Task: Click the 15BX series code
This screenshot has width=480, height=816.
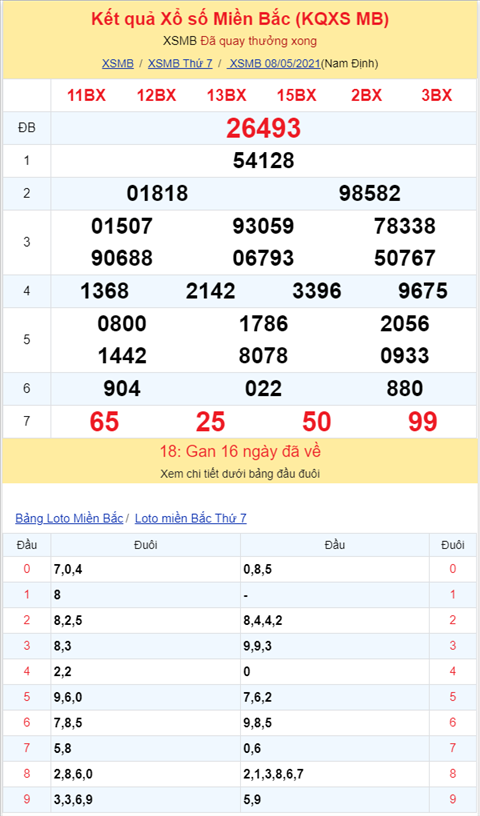Action: [297, 95]
